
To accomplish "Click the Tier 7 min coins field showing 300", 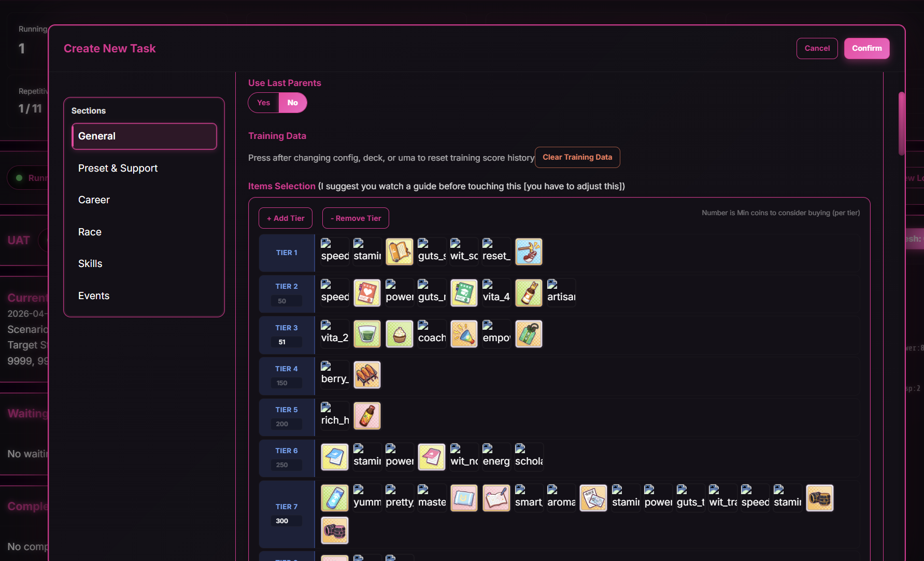I will 287,521.
